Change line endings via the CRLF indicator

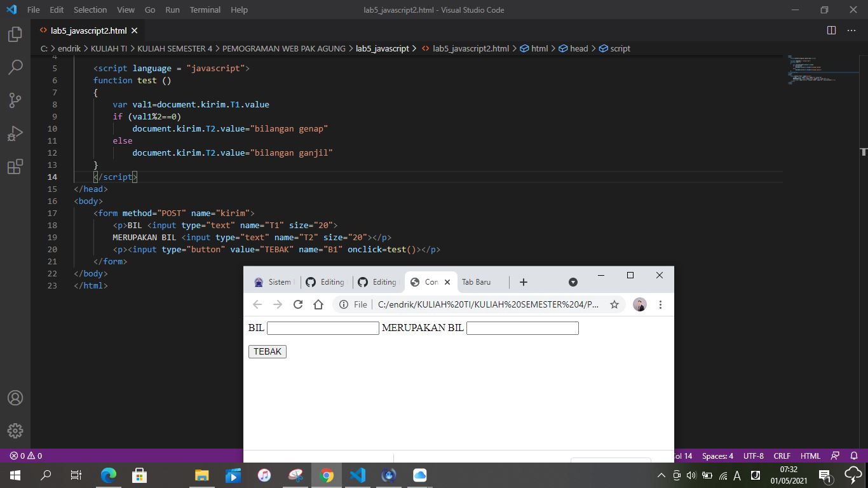782,456
